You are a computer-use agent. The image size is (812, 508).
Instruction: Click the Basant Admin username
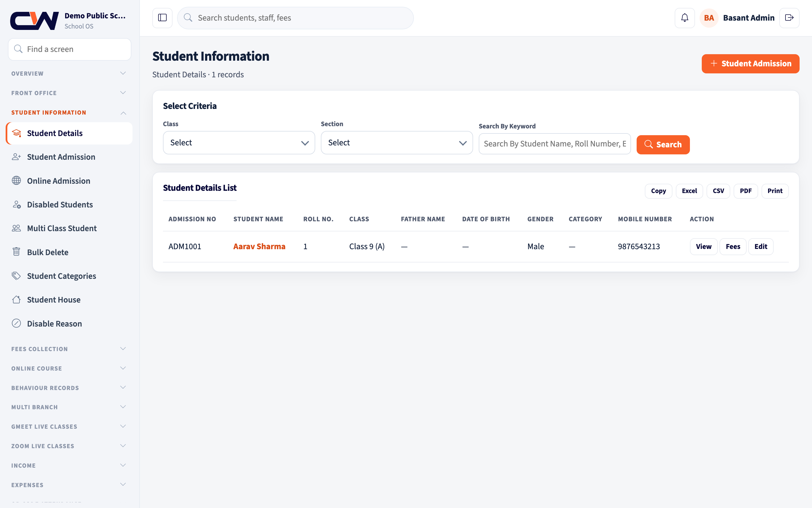coord(749,18)
